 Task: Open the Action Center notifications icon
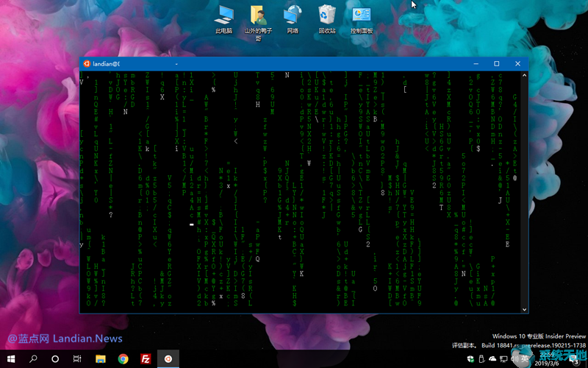coord(576,360)
